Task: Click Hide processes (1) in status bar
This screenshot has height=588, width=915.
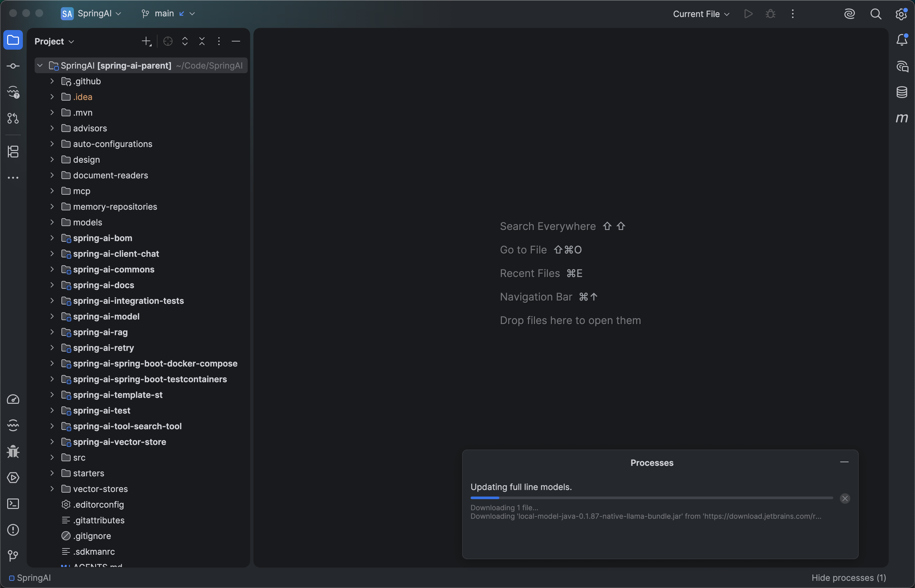Action: [x=849, y=578]
